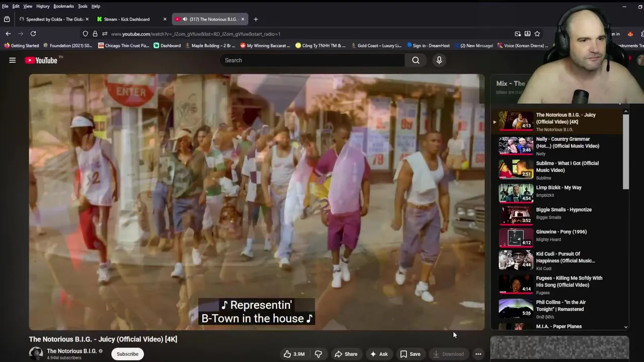
Task: View site security padlock info
Action: (x=95, y=34)
